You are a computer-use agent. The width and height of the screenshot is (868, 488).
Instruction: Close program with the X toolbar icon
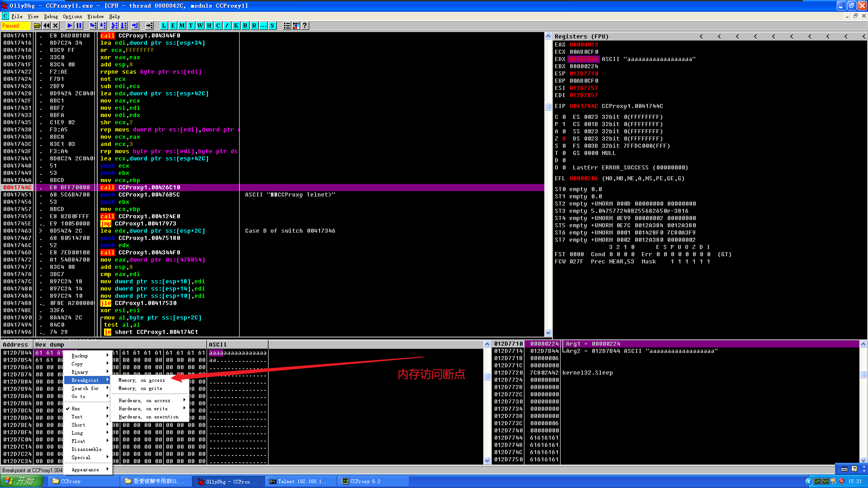pos(56,26)
